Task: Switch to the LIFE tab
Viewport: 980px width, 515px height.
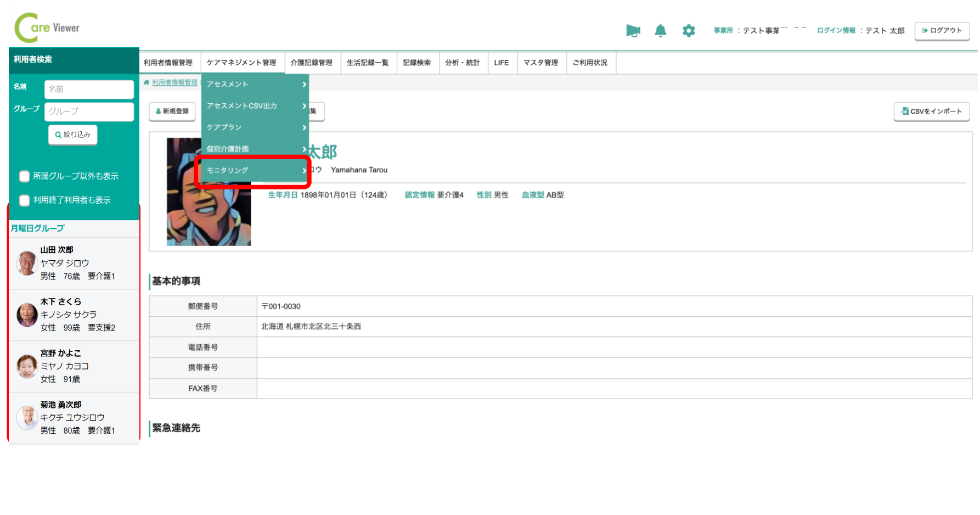Action: [501, 63]
